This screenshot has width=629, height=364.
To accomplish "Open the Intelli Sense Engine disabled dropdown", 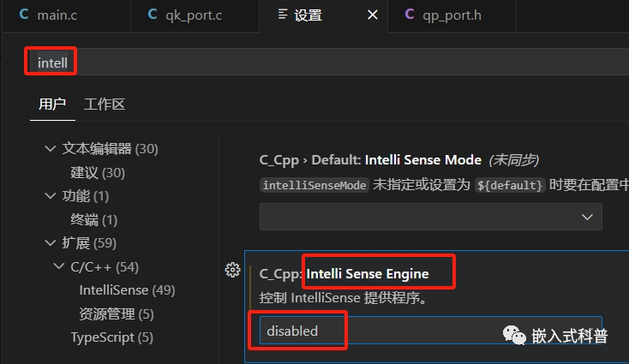I will pyautogui.click(x=431, y=331).
